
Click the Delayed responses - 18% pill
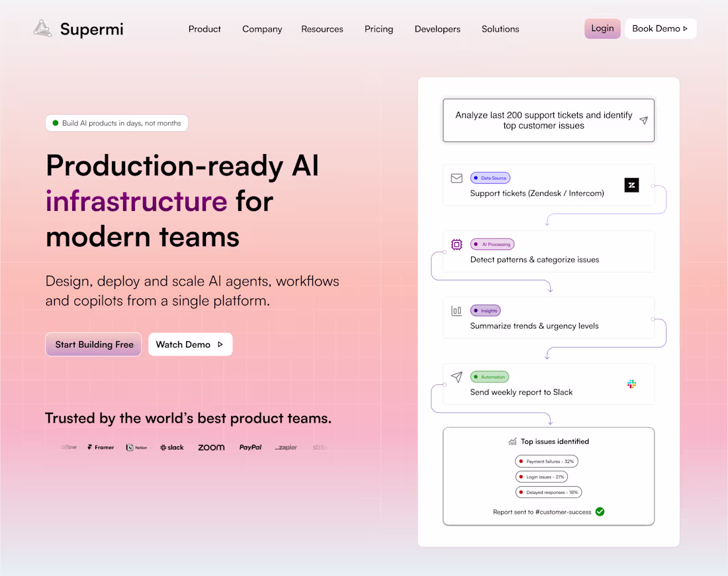(x=549, y=492)
